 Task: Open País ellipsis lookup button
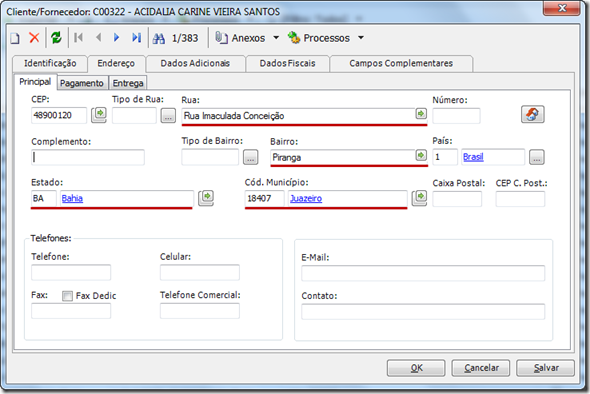(x=537, y=157)
